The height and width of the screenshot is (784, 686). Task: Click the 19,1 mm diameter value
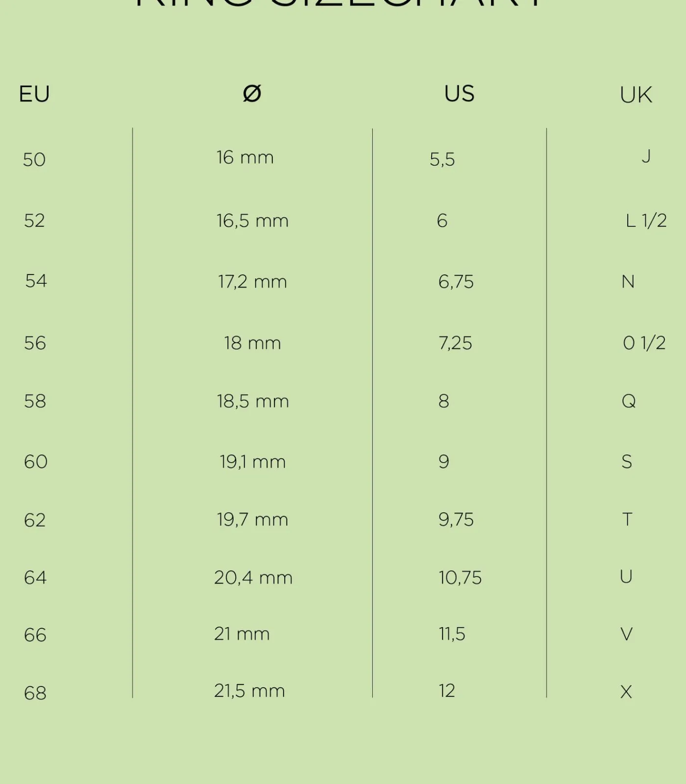(252, 462)
